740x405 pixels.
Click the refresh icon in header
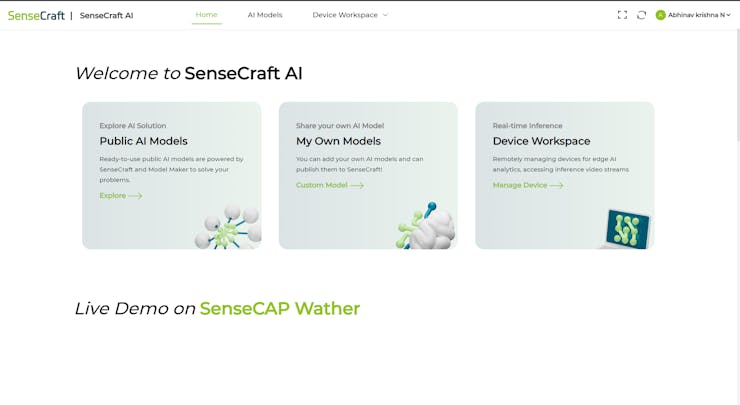pos(641,15)
